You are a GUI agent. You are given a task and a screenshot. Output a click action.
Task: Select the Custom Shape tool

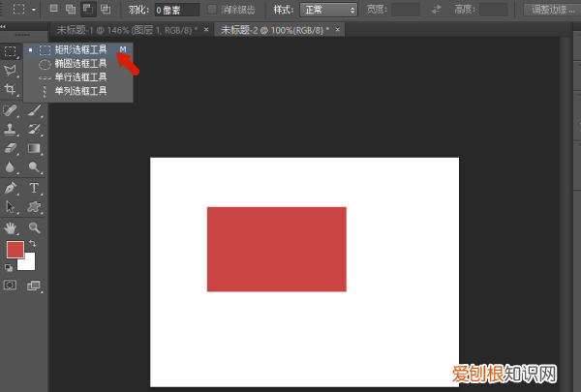pyautogui.click(x=35, y=207)
